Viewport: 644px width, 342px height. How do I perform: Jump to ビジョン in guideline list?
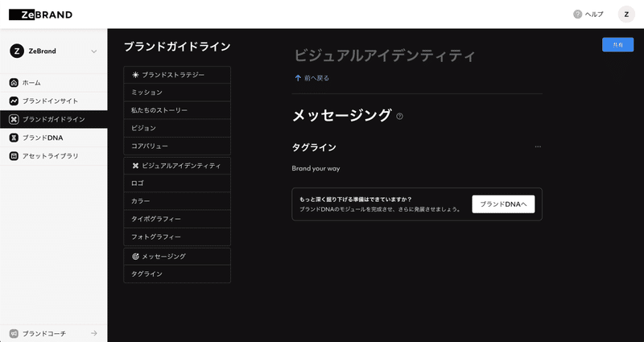pos(177,128)
